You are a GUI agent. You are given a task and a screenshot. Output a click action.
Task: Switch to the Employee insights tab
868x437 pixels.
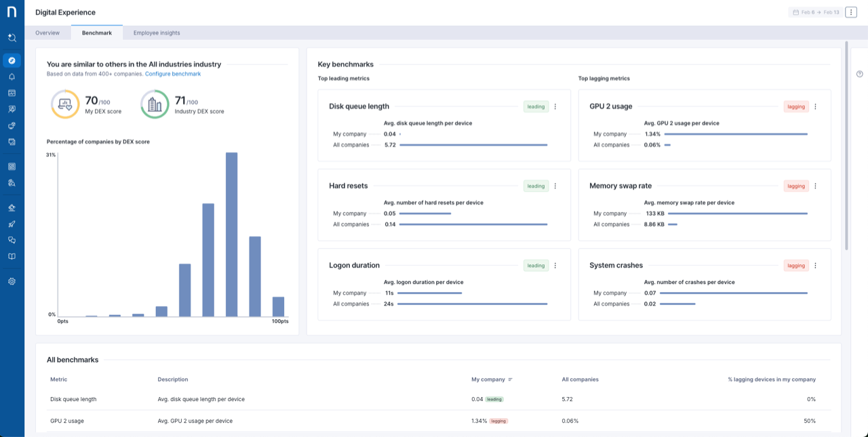(x=157, y=33)
